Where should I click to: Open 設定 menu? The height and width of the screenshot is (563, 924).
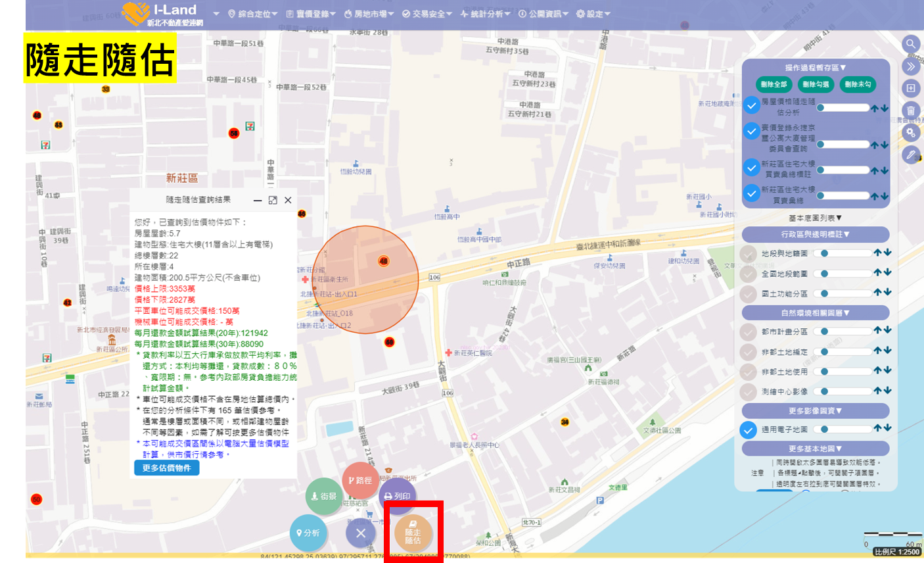point(593,14)
